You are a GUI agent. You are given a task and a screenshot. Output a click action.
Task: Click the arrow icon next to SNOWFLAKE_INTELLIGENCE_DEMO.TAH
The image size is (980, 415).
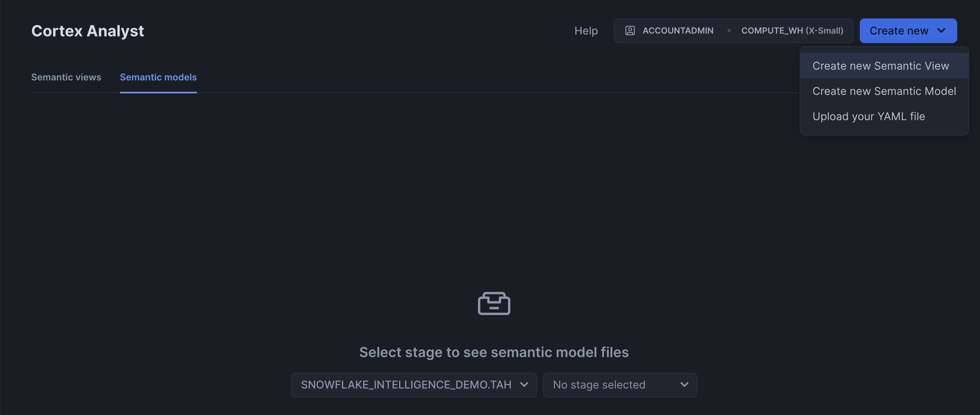pyautogui.click(x=524, y=384)
